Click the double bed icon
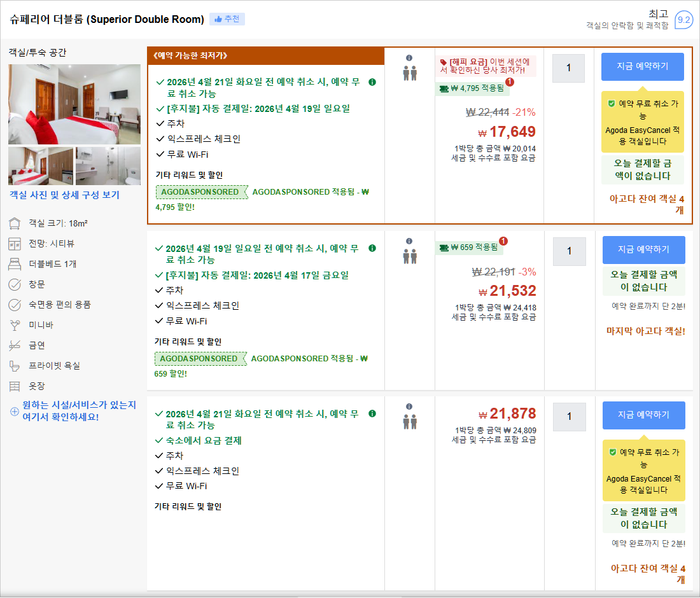Screen dimensions: 700x598 pyautogui.click(x=15, y=264)
